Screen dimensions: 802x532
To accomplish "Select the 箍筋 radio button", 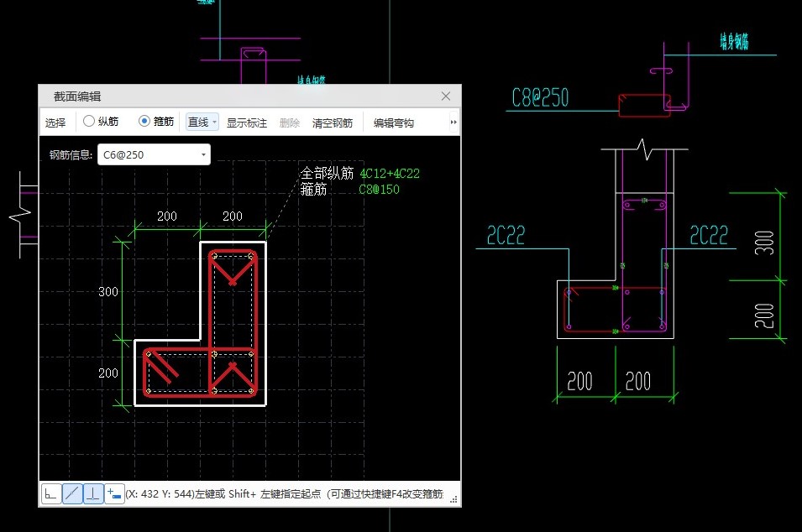I will coord(144,121).
